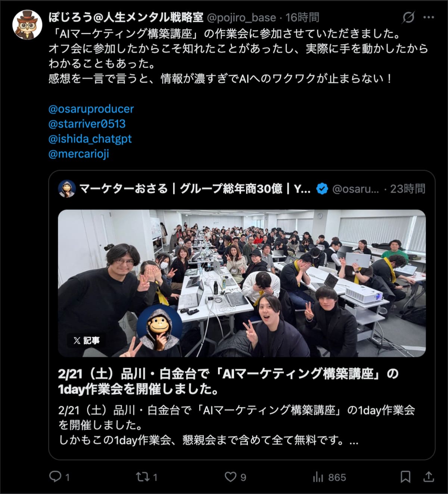Open the three-dot more options menu
This screenshot has height=494, width=448.
click(x=429, y=17)
